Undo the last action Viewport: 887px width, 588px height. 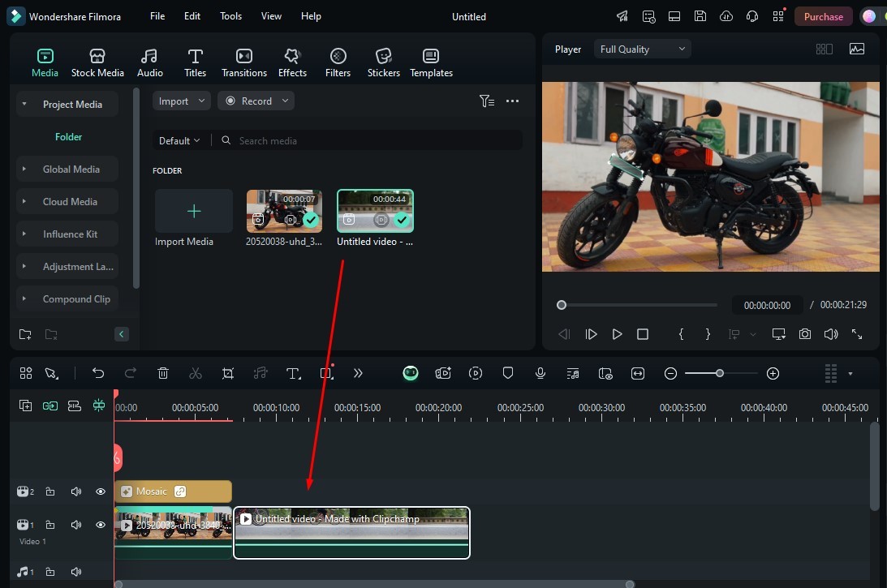[x=98, y=373]
